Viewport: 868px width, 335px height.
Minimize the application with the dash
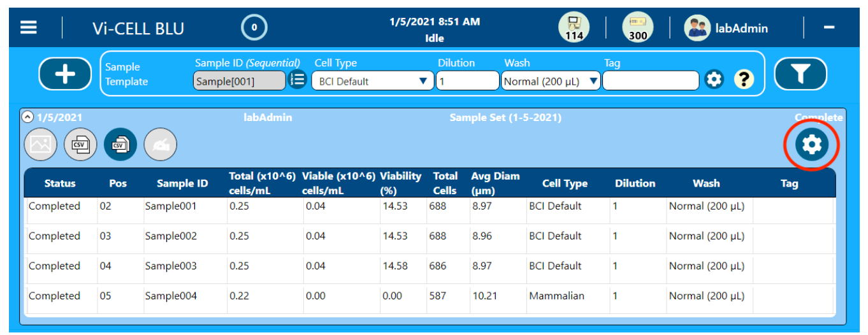pyautogui.click(x=830, y=27)
